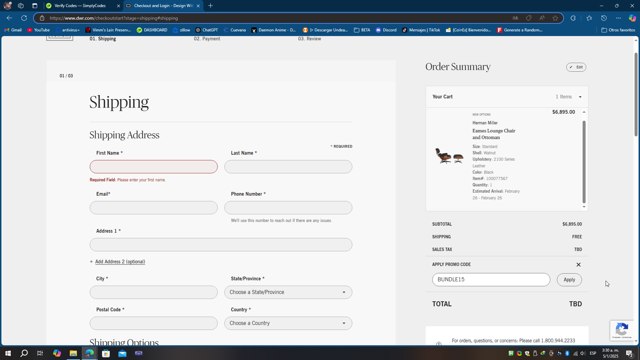Open the Gmail bookmark
This screenshot has width=640, height=360.
pos(13,30)
